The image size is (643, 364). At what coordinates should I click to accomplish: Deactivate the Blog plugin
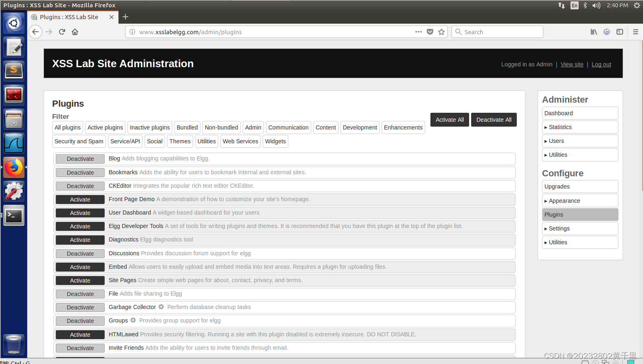click(x=80, y=159)
